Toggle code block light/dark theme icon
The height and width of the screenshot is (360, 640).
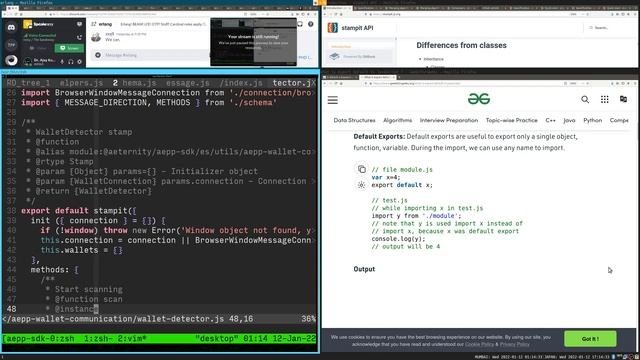pos(361,185)
